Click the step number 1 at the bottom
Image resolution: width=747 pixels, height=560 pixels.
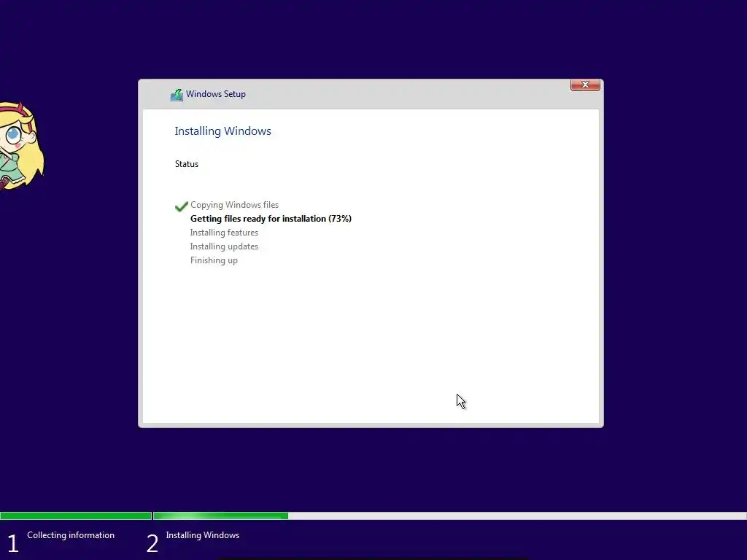pyautogui.click(x=13, y=543)
